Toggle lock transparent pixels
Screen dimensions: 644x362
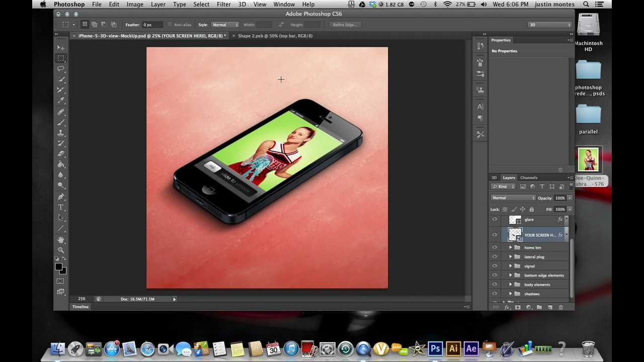coord(505,209)
